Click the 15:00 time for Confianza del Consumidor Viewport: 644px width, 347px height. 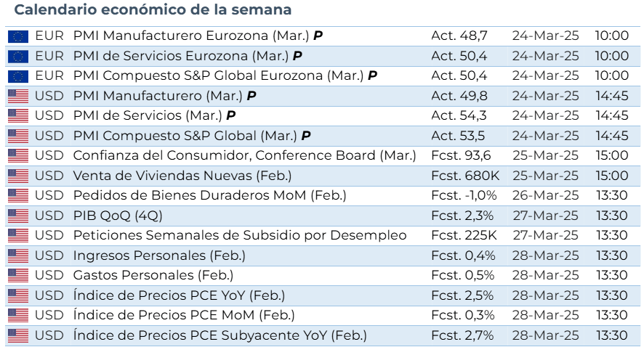click(611, 155)
